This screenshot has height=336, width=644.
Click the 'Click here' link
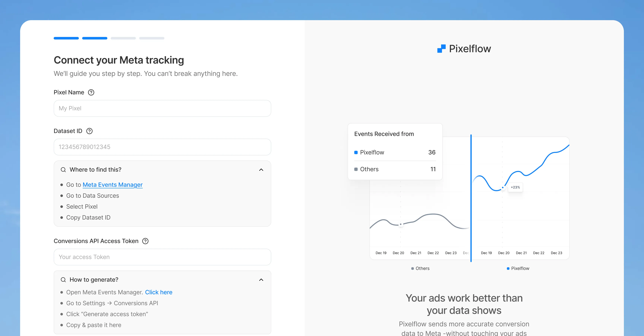[159, 292]
